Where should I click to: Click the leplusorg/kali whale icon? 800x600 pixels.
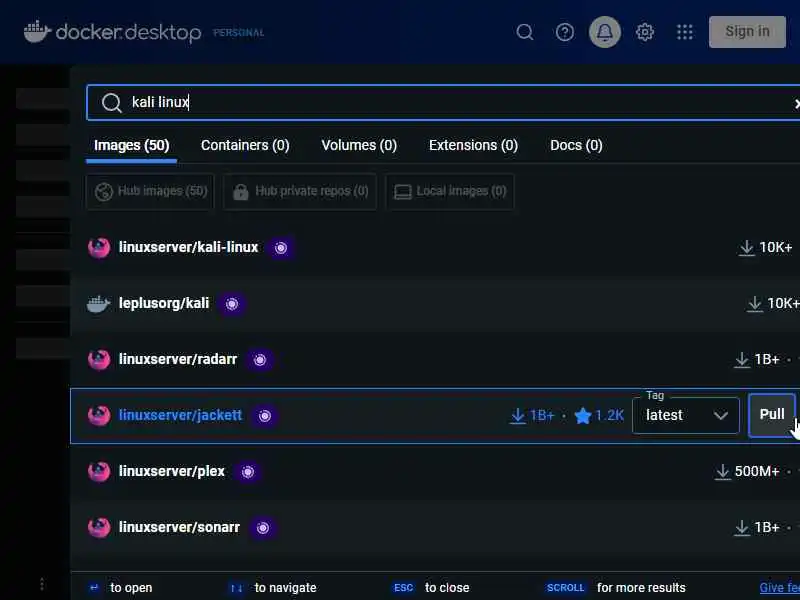point(98,304)
